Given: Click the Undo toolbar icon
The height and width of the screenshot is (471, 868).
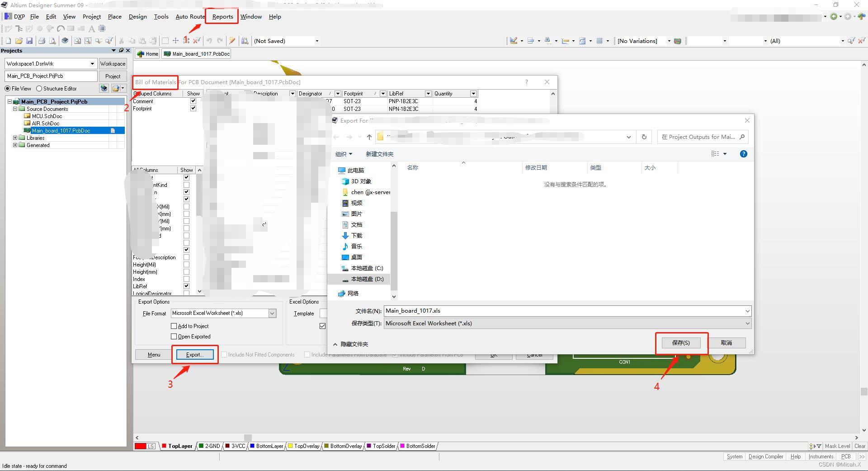Looking at the screenshot, I should click(208, 40).
